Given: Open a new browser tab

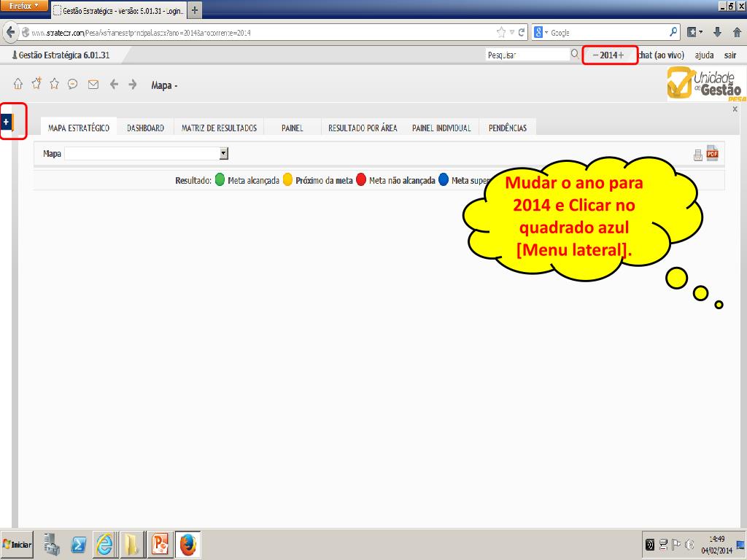Looking at the screenshot, I should tap(195, 10).
